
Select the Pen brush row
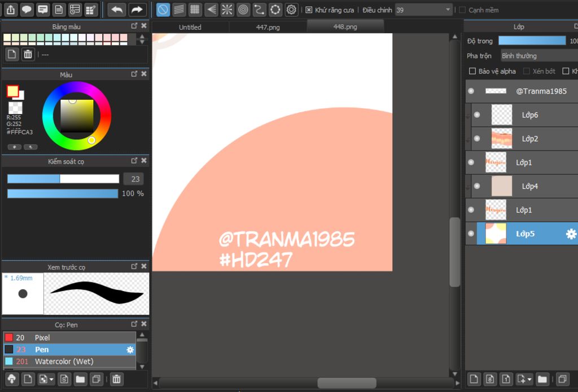69,349
